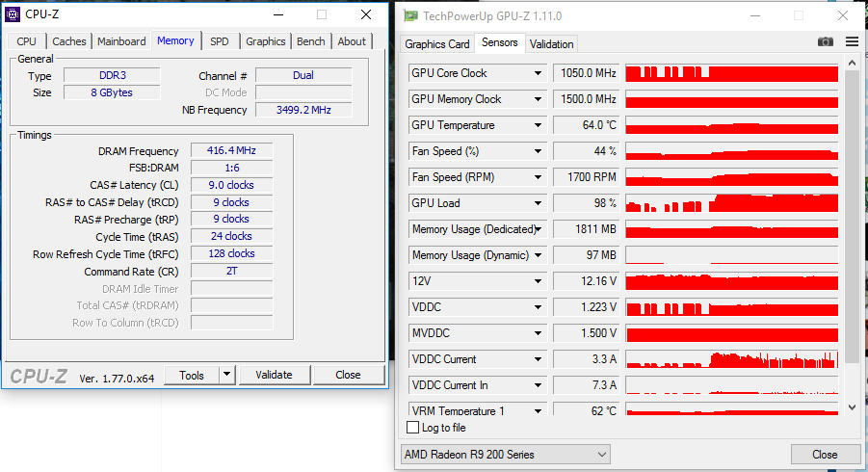
Task: Open Fan Speed (RPM) sensor dropdown
Action: (x=538, y=177)
